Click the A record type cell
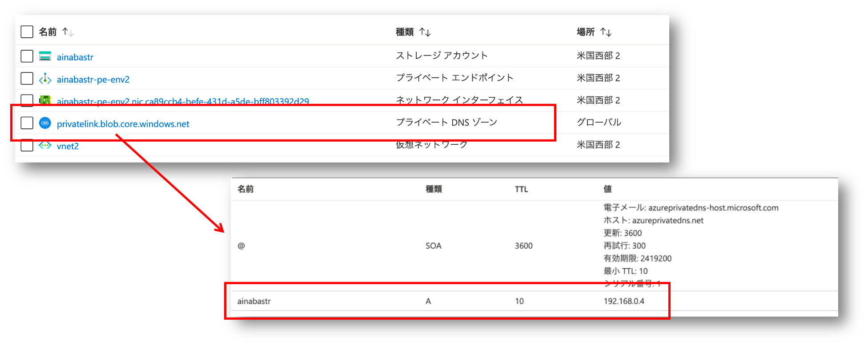 pyautogui.click(x=428, y=301)
